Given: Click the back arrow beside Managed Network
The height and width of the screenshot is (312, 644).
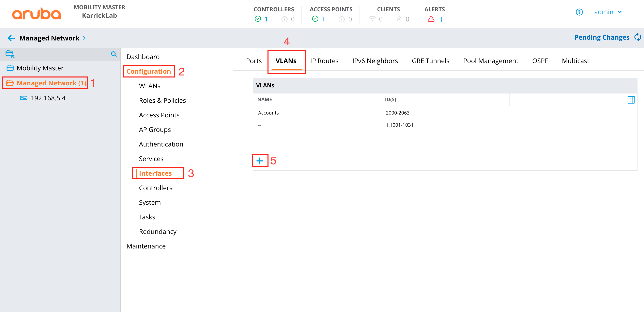Looking at the screenshot, I should click(x=11, y=38).
